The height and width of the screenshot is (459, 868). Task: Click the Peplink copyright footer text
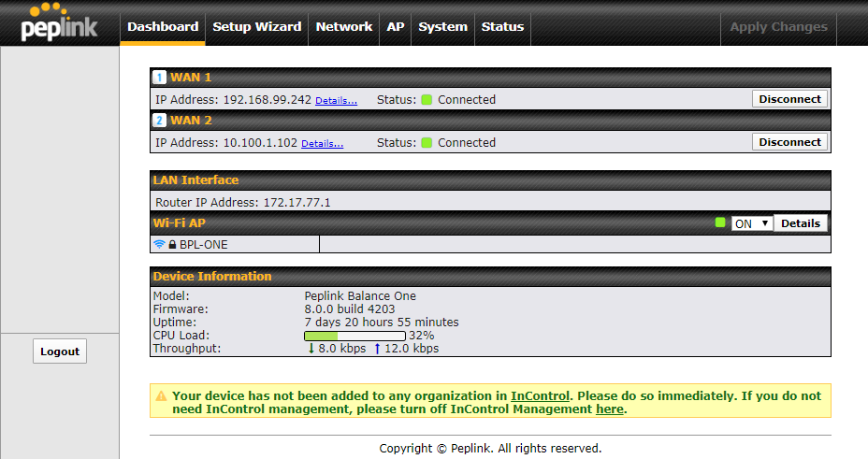click(490, 448)
